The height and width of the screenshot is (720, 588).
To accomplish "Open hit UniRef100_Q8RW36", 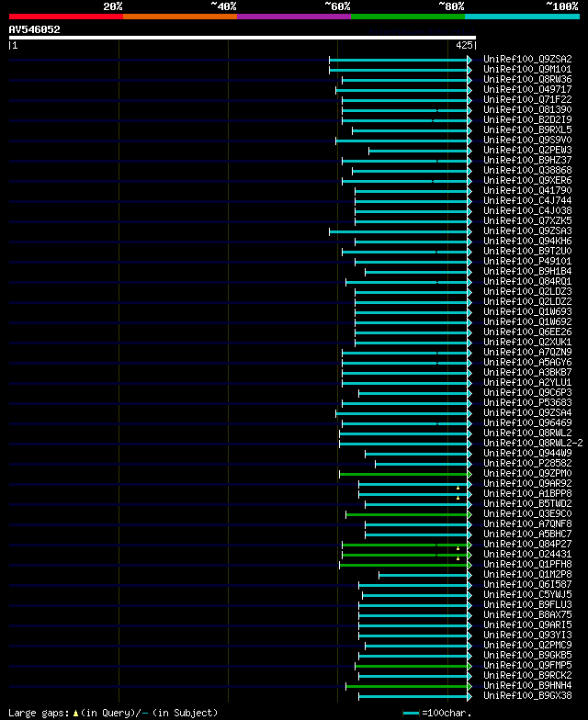I will point(527,79).
